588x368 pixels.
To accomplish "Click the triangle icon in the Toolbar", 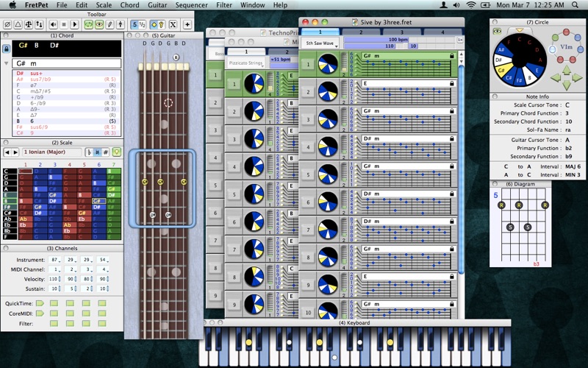I will pyautogui.click(x=18, y=25).
